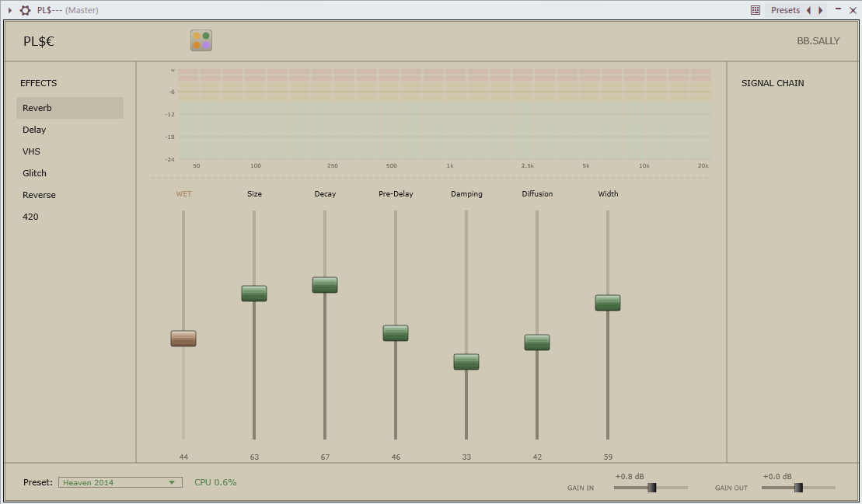This screenshot has height=504, width=862.
Task: Click the presets grid icon
Action: pos(756,10)
